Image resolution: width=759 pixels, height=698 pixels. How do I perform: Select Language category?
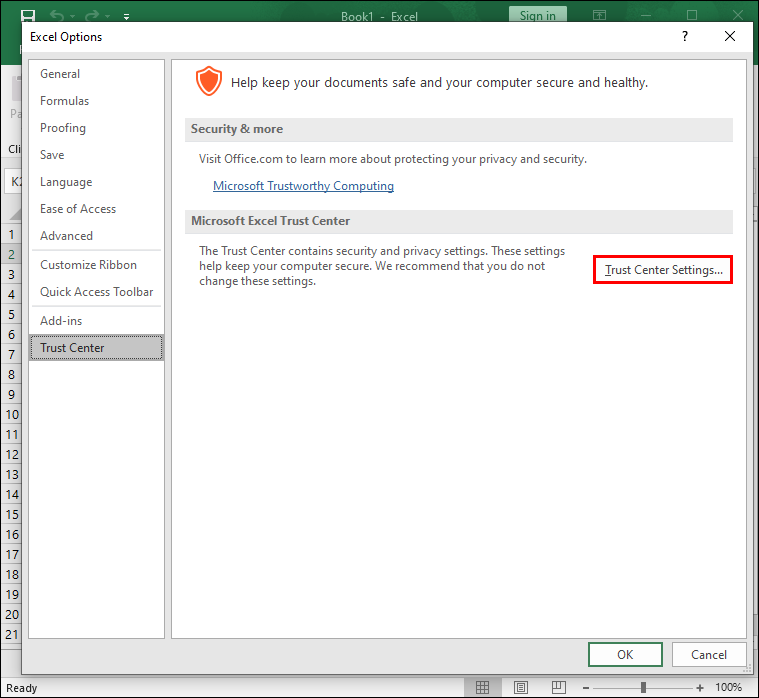point(96,182)
